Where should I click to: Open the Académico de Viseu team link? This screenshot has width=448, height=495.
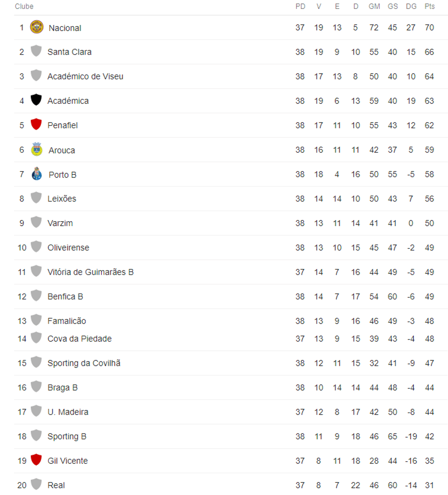coord(85,77)
